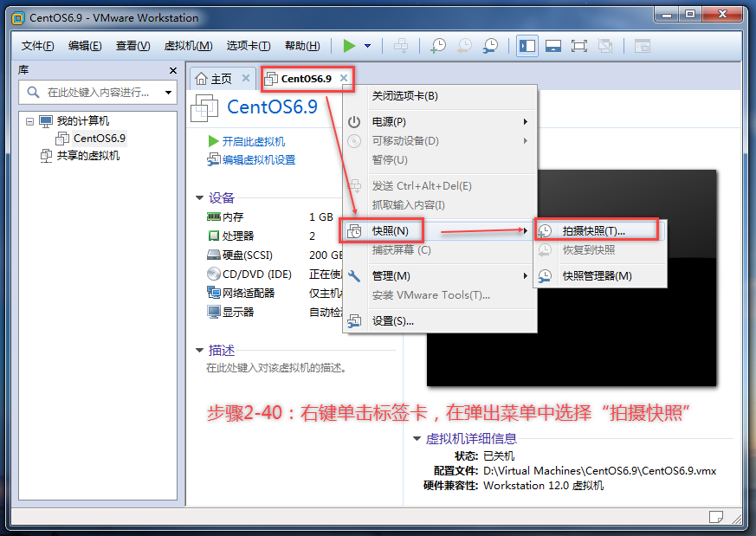Click the wrench icon beside 管理(M)
Image resolution: width=756 pixels, height=536 pixels.
[354, 275]
